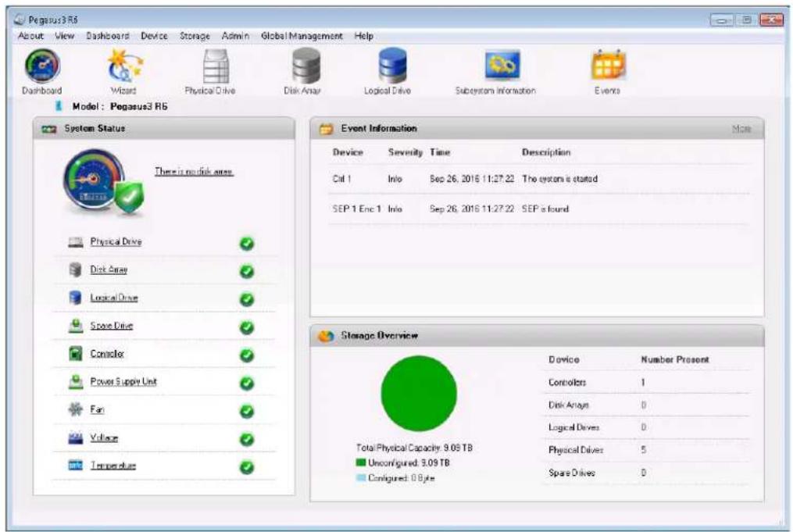Viewport: 793px width, 532px height.
Task: Click the Spare Drive row icon
Action: pyautogui.click(x=76, y=326)
